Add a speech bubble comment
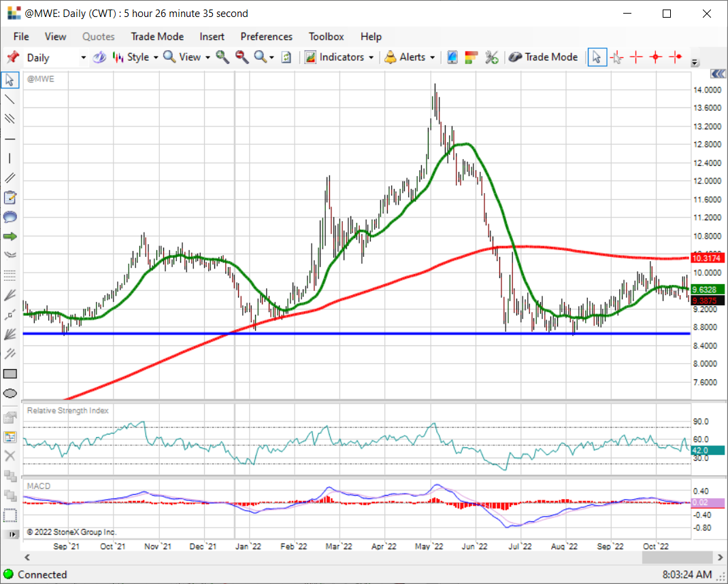Screen dimensions: 728x584 (10, 217)
